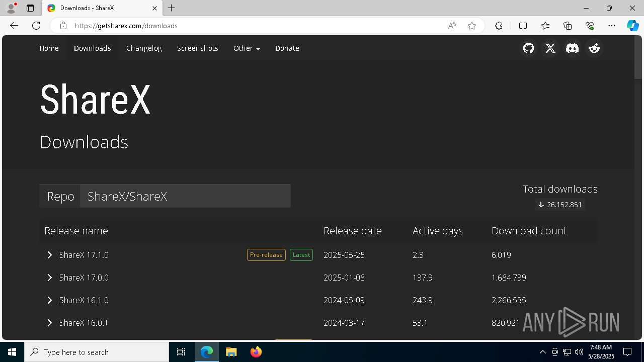View site information via the lock icon
The image size is (644, 362).
63,26
